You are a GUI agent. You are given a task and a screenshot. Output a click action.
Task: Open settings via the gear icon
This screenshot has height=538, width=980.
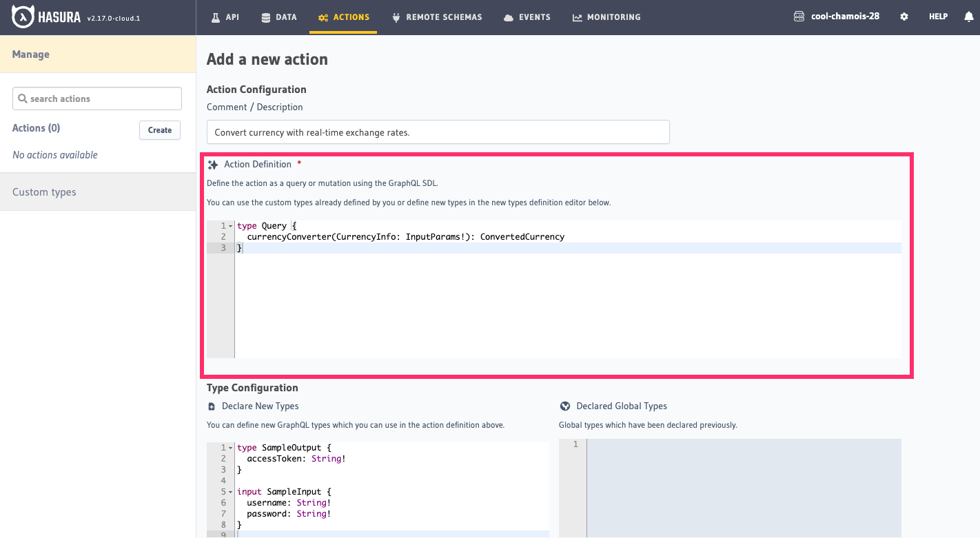click(904, 17)
